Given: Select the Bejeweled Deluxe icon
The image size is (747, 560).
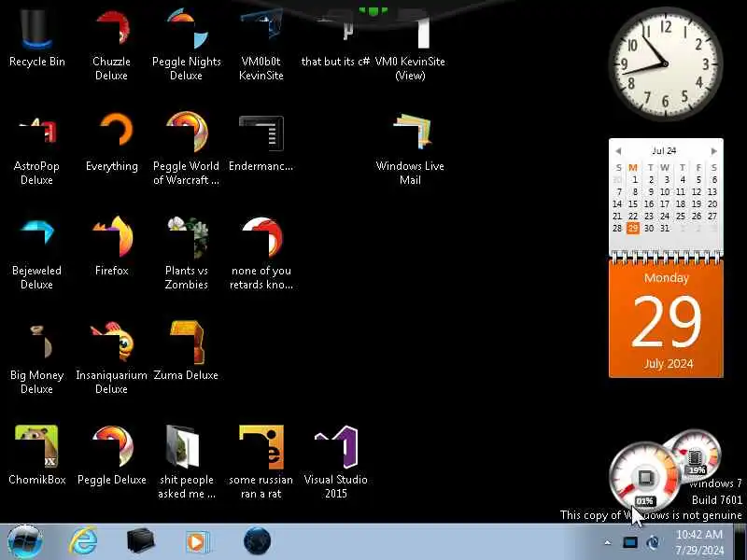Looking at the screenshot, I should [x=36, y=252].
